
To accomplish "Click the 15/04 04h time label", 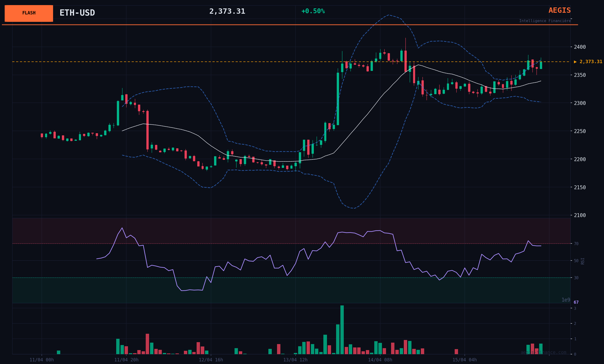I will [465, 360].
